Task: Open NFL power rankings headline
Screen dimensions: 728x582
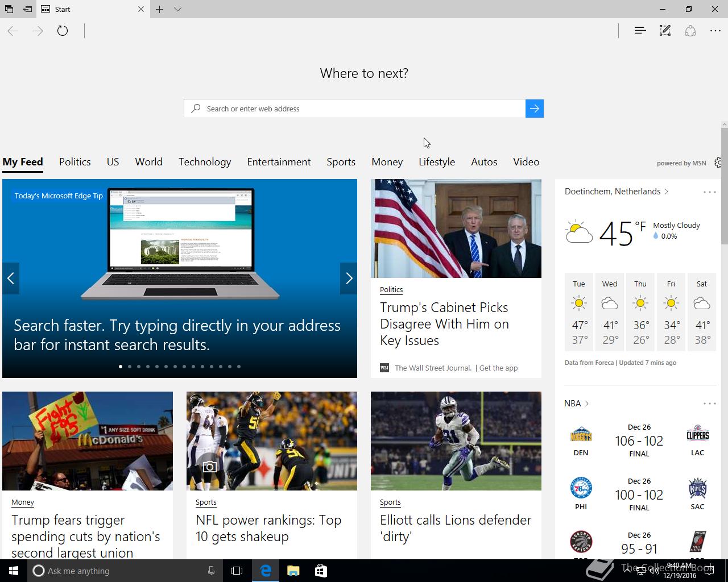Action: point(268,529)
